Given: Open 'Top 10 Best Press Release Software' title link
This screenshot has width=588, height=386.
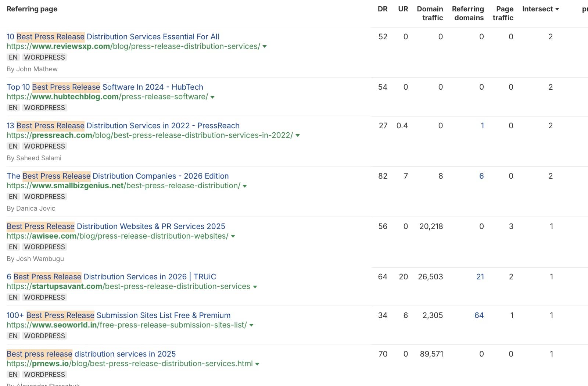Looking at the screenshot, I should [x=105, y=87].
